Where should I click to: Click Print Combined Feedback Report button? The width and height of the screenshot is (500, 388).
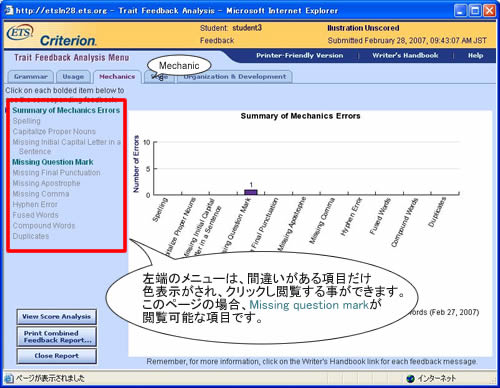[x=56, y=337]
